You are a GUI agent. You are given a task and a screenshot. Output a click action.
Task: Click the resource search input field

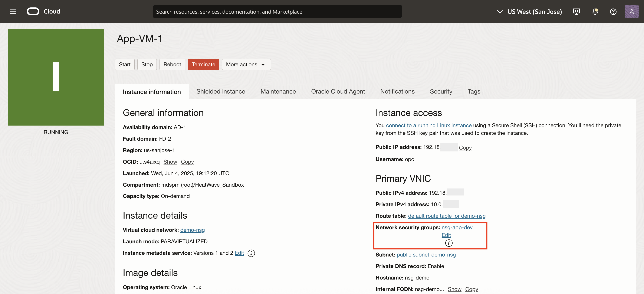[277, 11]
